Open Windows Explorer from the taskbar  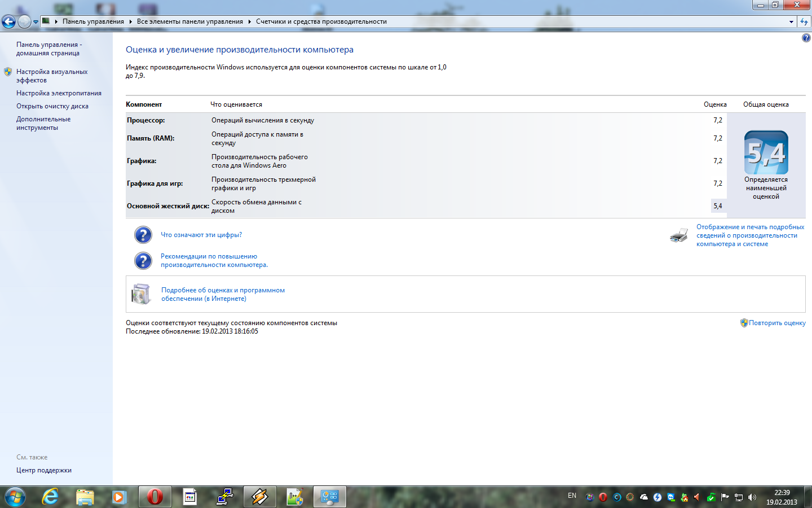coord(85,497)
